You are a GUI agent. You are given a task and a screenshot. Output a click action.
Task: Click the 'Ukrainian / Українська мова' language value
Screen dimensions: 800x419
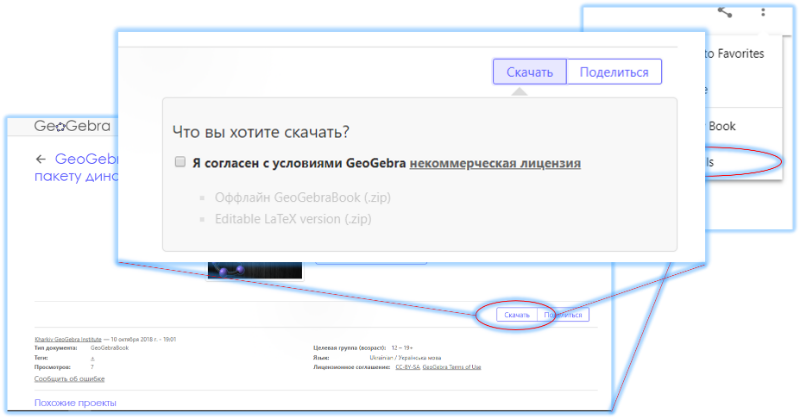coord(405,358)
